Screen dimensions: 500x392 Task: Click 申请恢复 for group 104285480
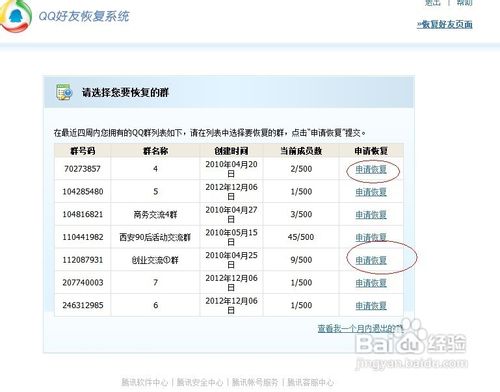tap(371, 192)
